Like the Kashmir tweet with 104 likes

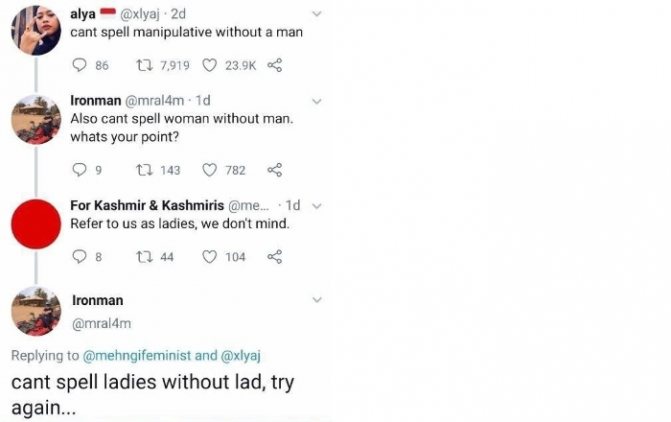[x=210, y=257]
